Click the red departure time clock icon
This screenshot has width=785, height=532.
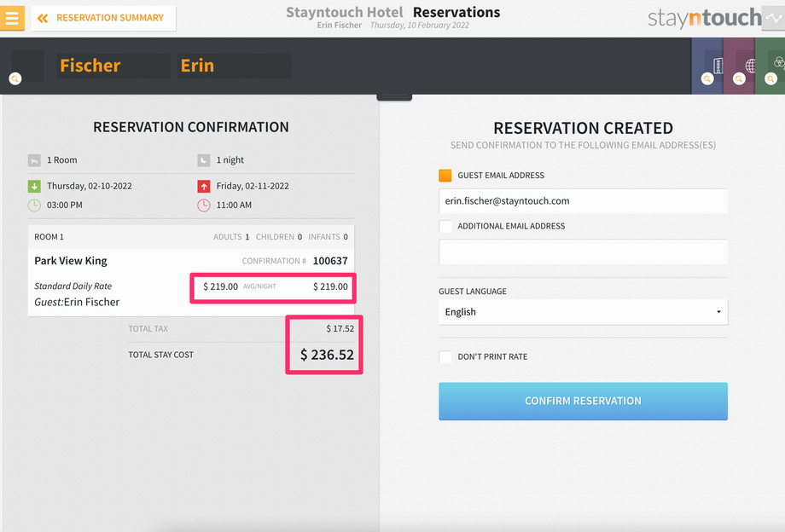point(203,205)
